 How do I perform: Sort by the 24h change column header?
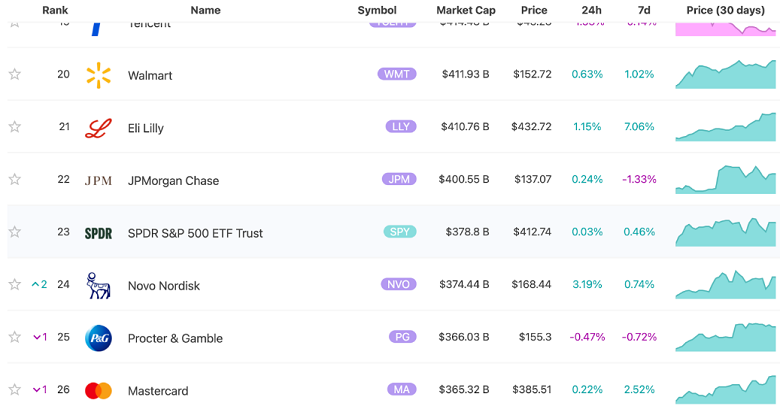591,10
